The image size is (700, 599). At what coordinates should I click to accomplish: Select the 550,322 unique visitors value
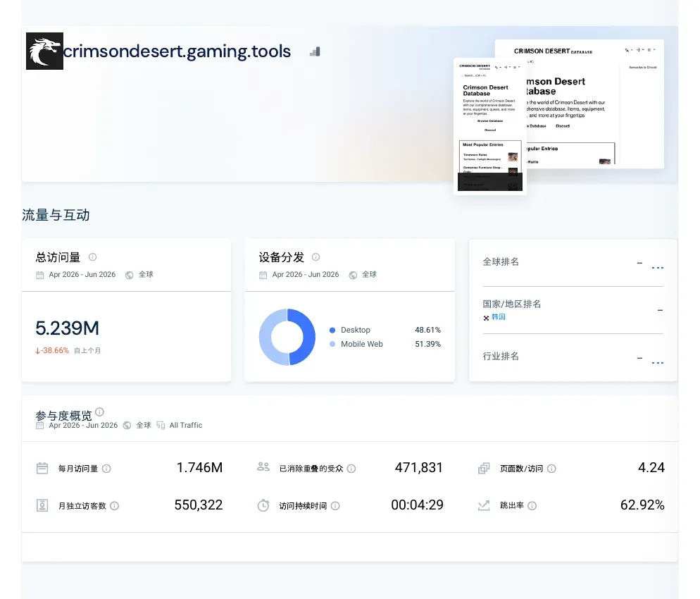[198, 505]
